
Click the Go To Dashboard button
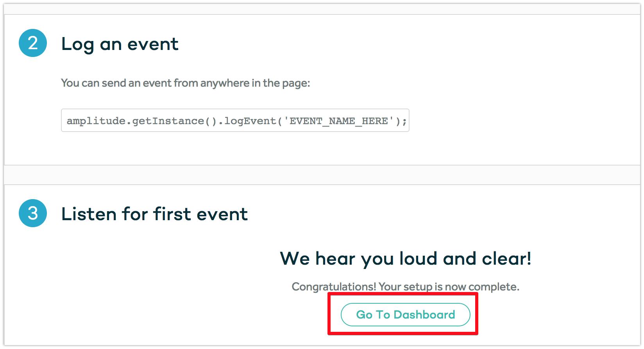click(405, 315)
